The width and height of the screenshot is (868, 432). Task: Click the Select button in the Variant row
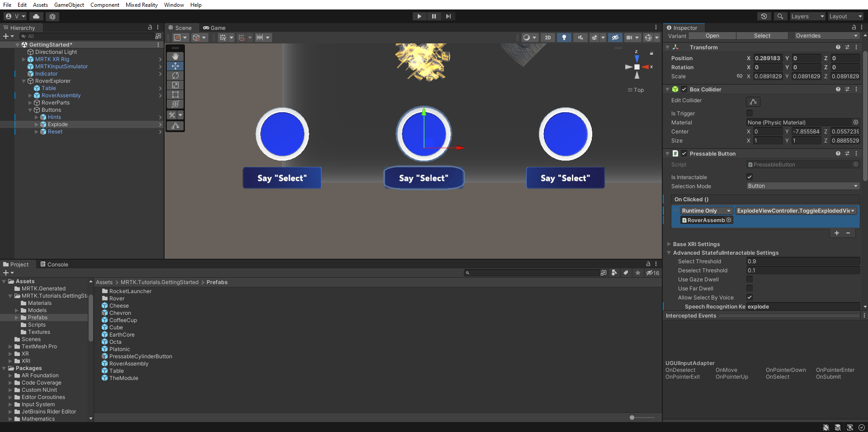pos(762,35)
